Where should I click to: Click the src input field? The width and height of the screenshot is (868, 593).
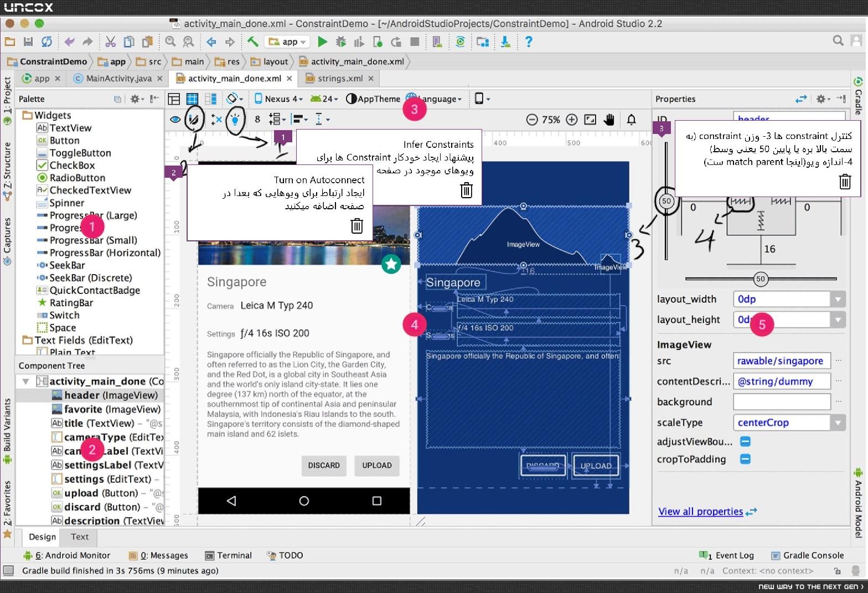(x=782, y=361)
